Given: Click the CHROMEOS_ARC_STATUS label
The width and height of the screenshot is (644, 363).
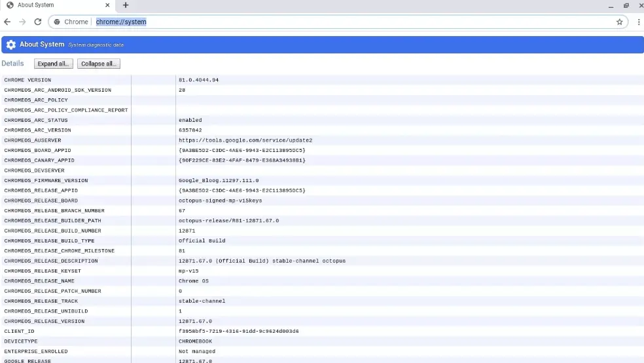Looking at the screenshot, I should (36, 120).
